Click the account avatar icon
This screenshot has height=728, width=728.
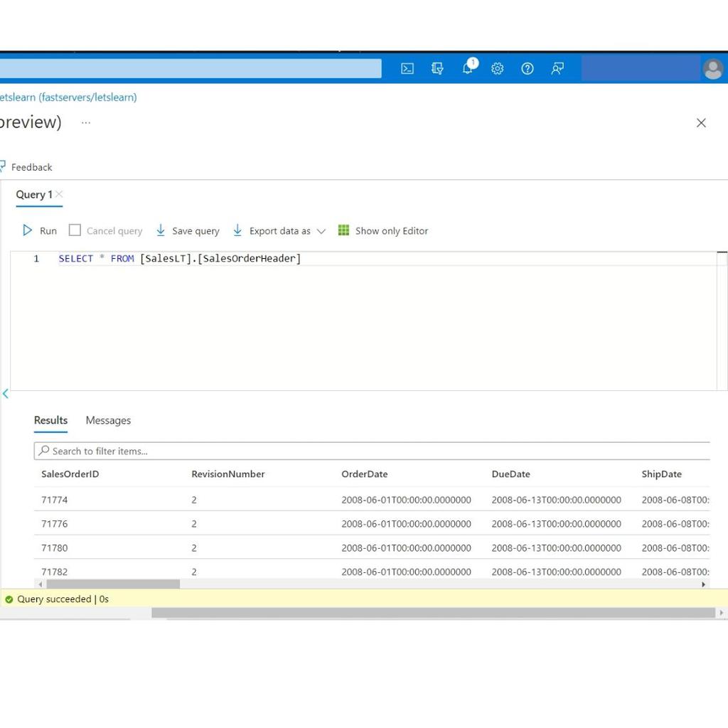pyautogui.click(x=712, y=69)
